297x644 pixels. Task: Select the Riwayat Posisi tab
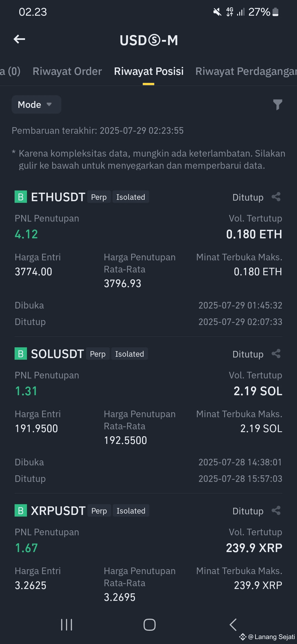[x=149, y=71]
